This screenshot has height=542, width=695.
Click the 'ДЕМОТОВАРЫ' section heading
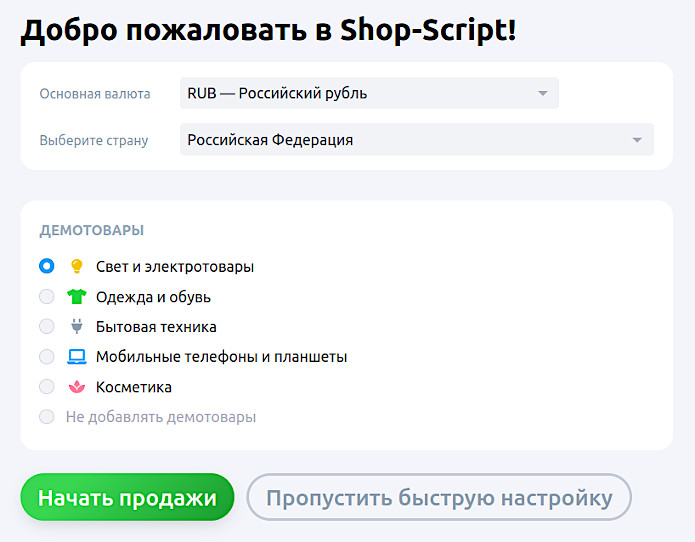click(92, 230)
